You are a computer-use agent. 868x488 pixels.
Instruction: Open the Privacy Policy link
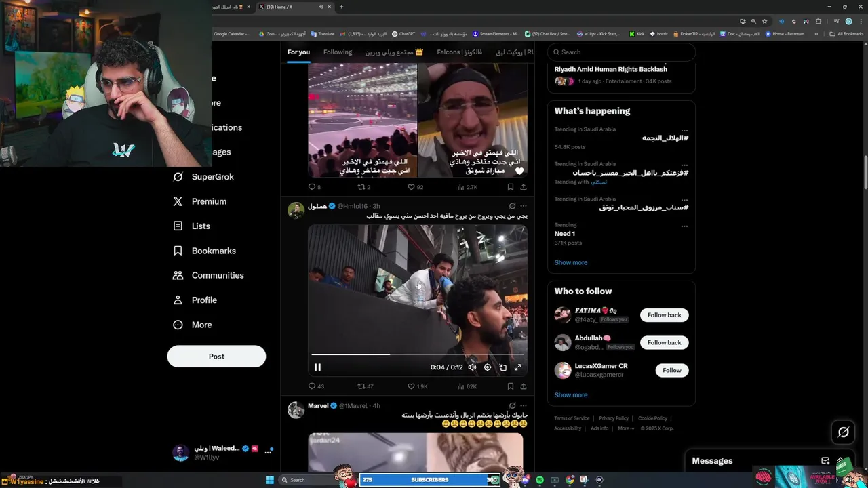(x=614, y=418)
